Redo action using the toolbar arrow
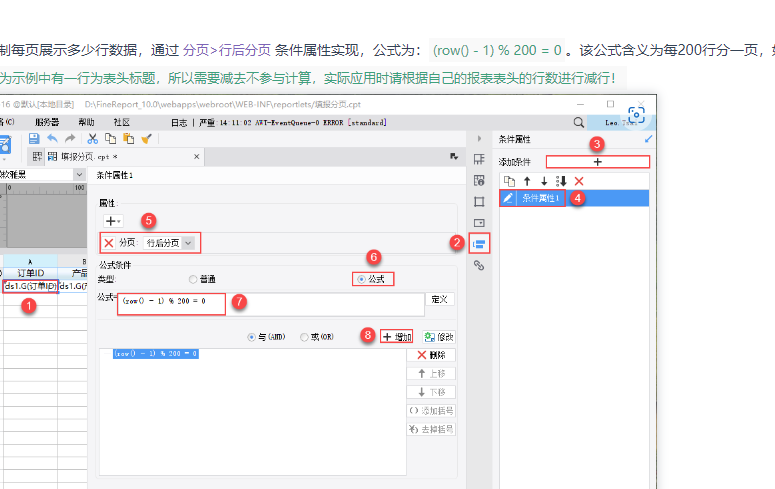 point(70,139)
